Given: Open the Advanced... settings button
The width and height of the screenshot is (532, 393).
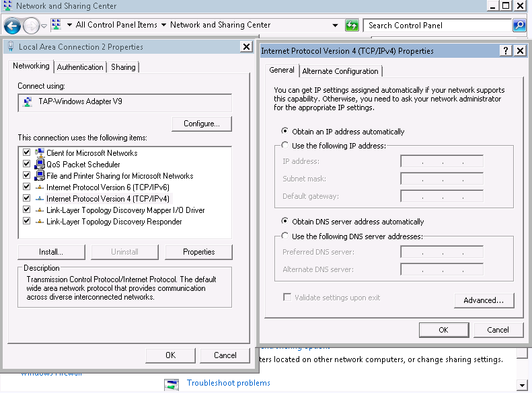Looking at the screenshot, I should [484, 300].
